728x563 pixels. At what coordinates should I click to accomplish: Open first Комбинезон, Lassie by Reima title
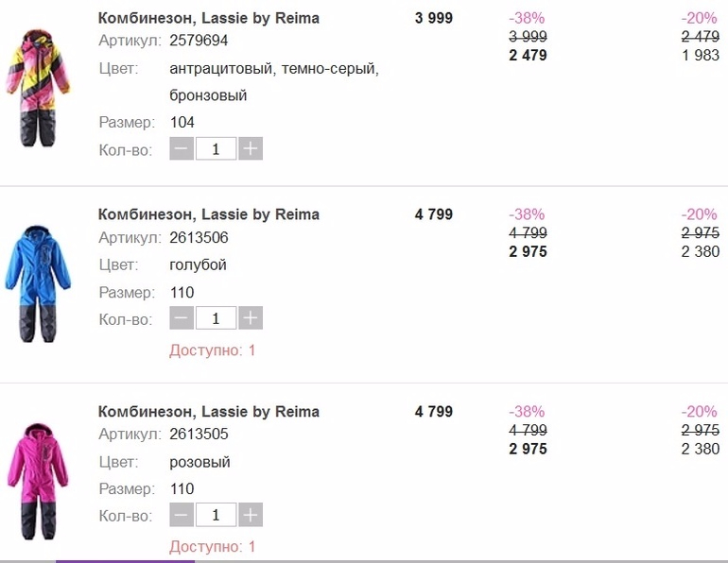(209, 18)
